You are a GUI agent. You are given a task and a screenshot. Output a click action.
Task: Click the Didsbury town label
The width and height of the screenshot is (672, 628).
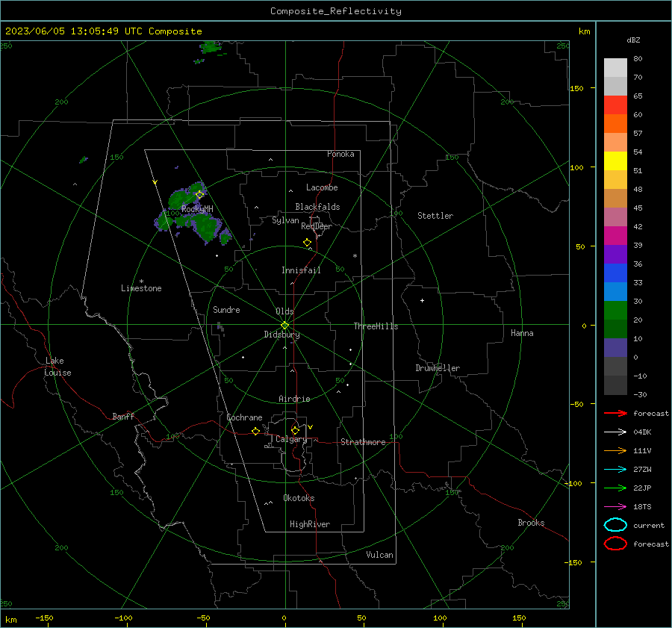(281, 335)
